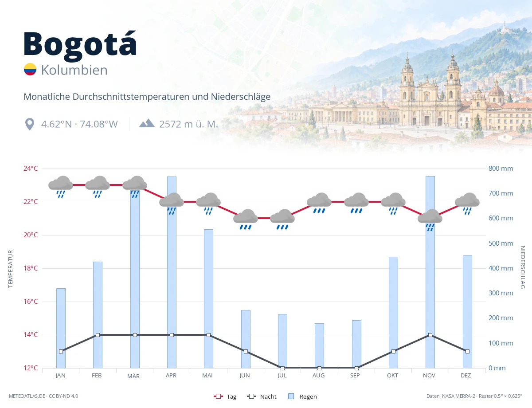This screenshot has height=408, width=532.
Task: Click the 0 mm axis label
Action: click(x=497, y=368)
